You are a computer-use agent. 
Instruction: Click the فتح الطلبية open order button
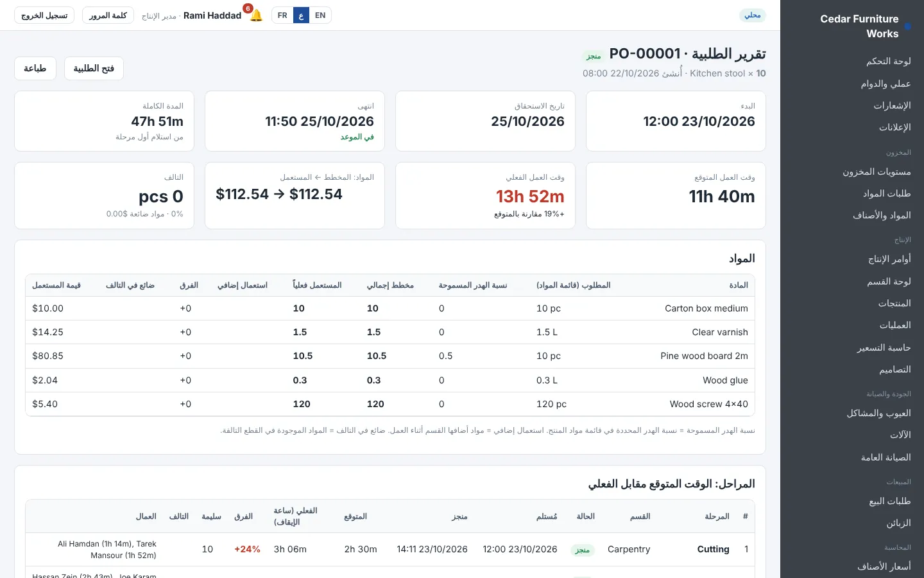click(x=94, y=69)
